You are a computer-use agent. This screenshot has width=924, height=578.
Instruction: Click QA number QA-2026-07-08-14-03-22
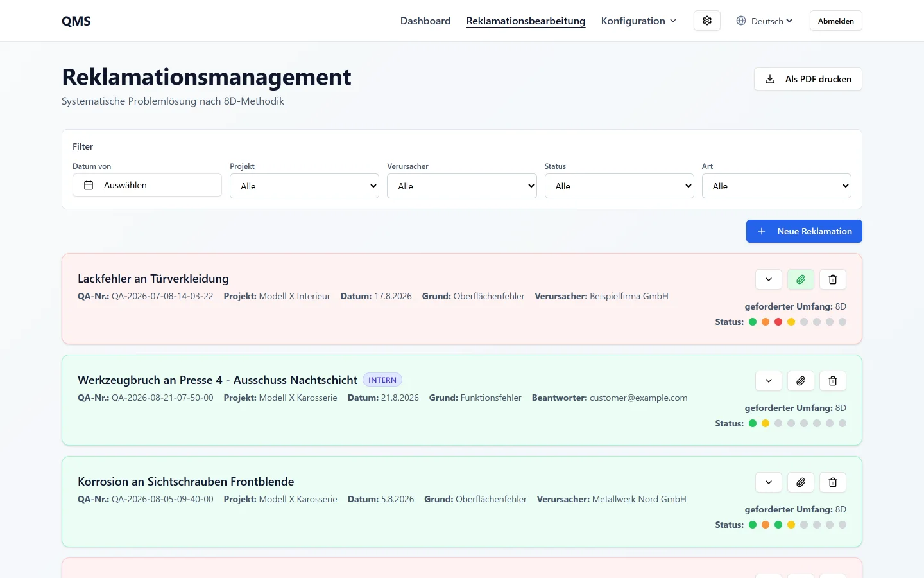[x=162, y=296]
